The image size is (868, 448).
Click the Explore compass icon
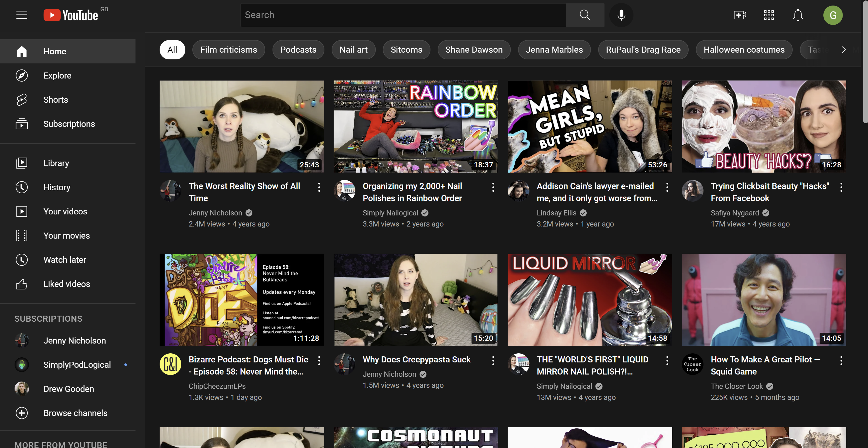(x=22, y=76)
